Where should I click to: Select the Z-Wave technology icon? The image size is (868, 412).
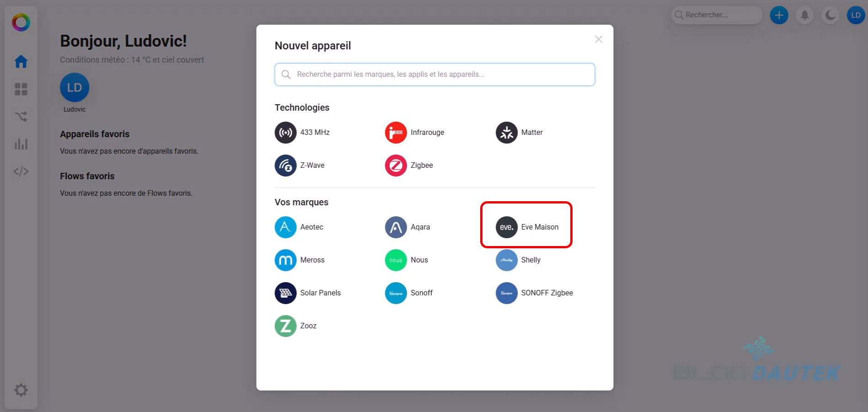[x=285, y=166]
